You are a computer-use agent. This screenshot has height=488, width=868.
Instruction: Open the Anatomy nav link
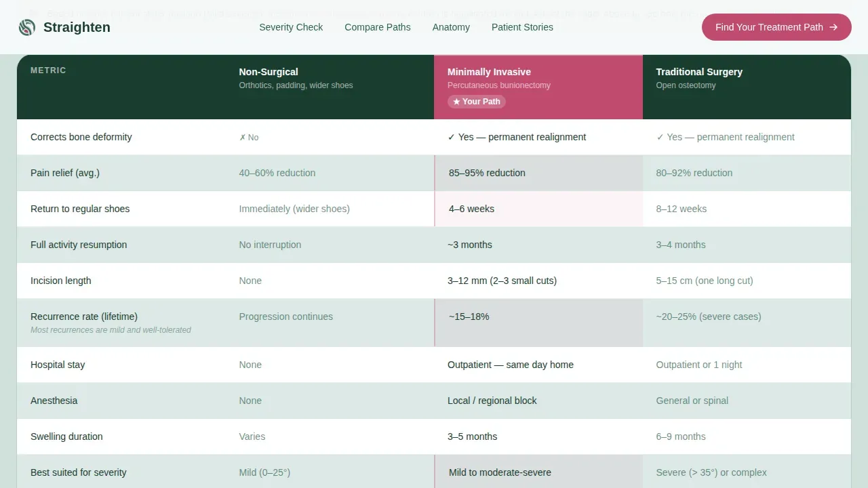(x=451, y=27)
